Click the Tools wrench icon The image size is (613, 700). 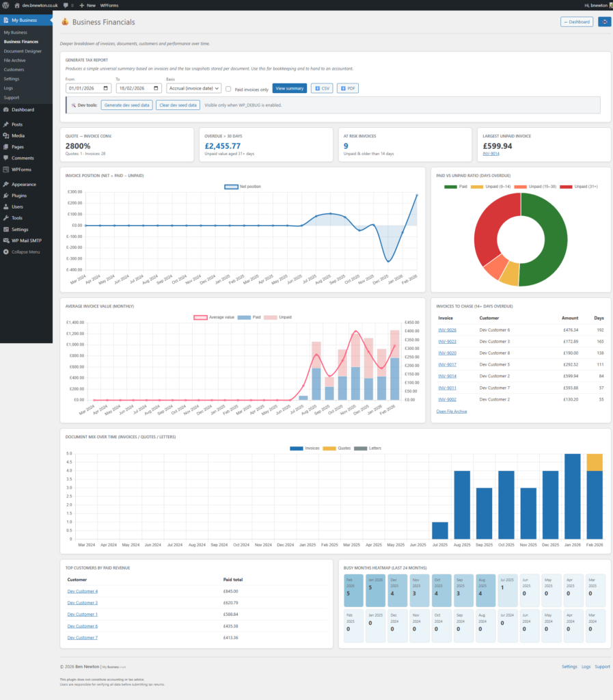tap(5, 218)
